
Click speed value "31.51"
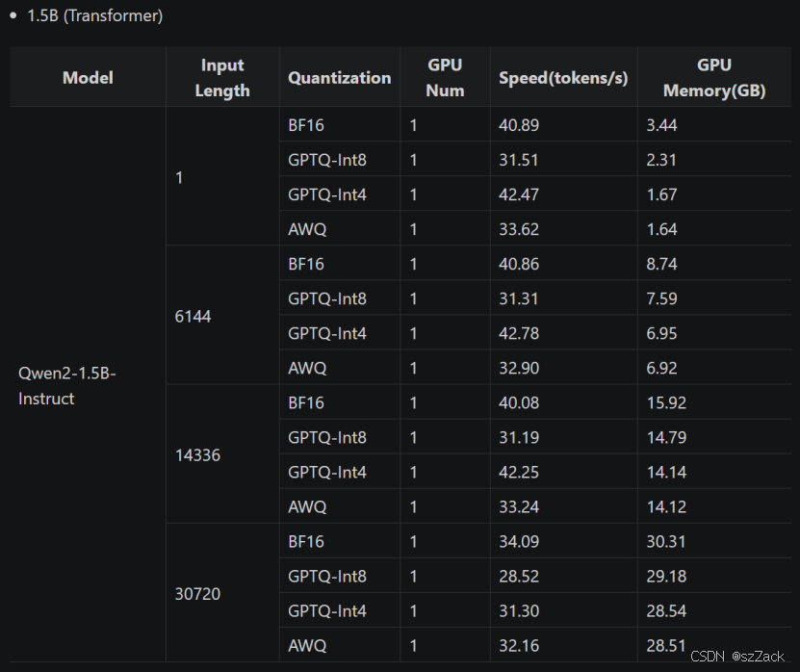(x=519, y=160)
